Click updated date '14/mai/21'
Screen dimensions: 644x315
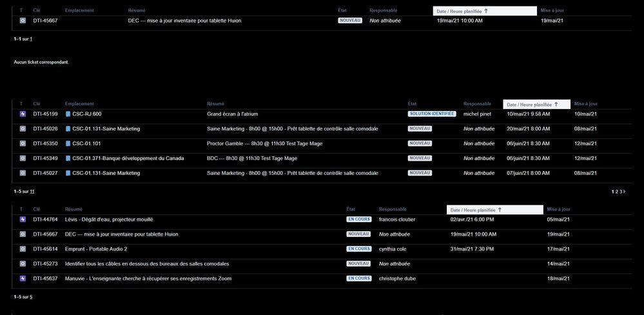click(558, 264)
